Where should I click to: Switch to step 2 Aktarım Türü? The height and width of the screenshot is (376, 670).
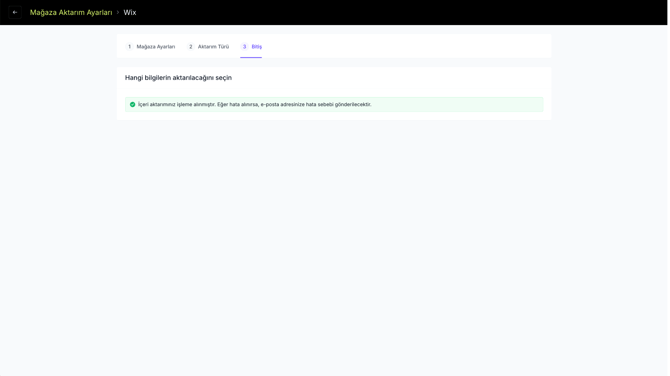click(209, 47)
